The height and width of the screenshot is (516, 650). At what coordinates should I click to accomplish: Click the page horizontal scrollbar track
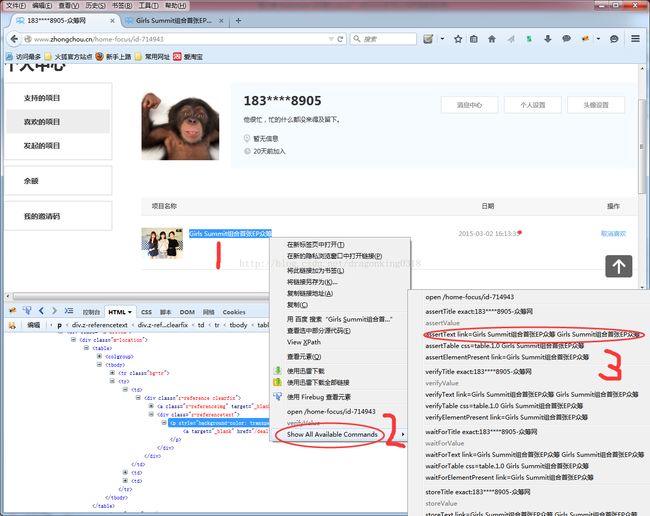141,296
